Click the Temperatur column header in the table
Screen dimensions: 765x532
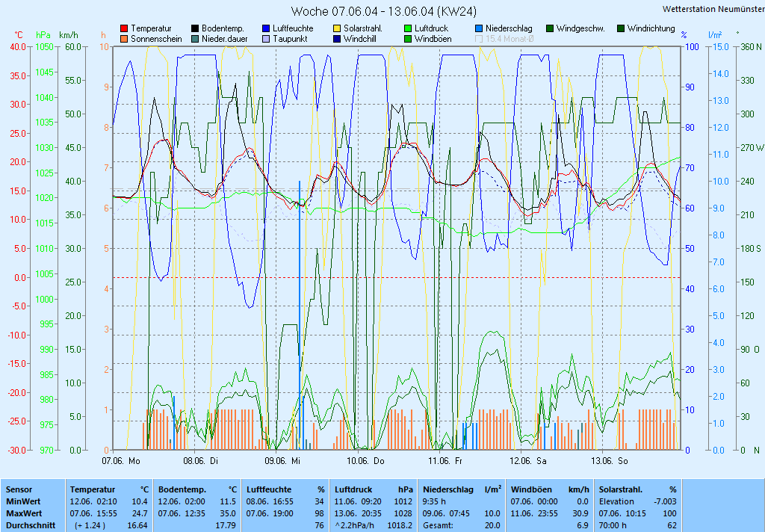coord(93,489)
